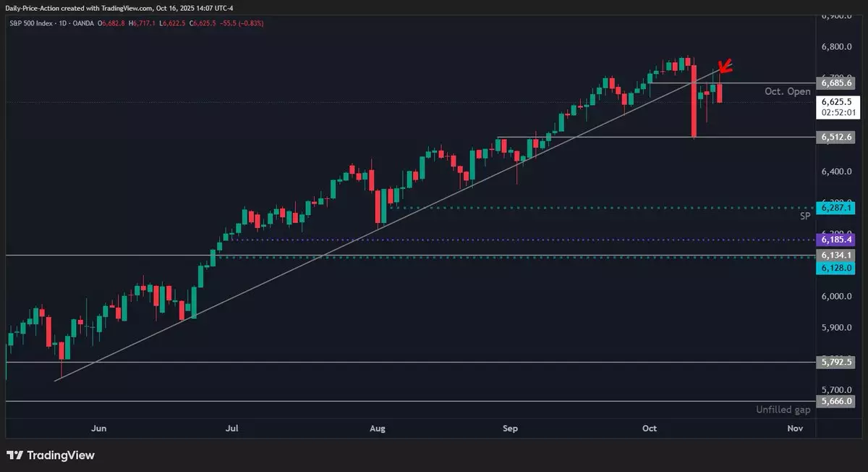Select the Jul marker on the time axis

[x=231, y=429]
